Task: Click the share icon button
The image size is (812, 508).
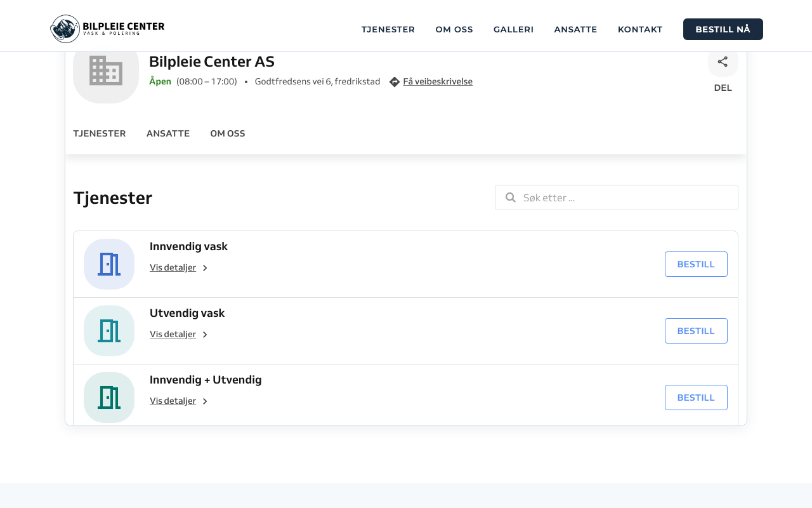Action: [x=723, y=62]
